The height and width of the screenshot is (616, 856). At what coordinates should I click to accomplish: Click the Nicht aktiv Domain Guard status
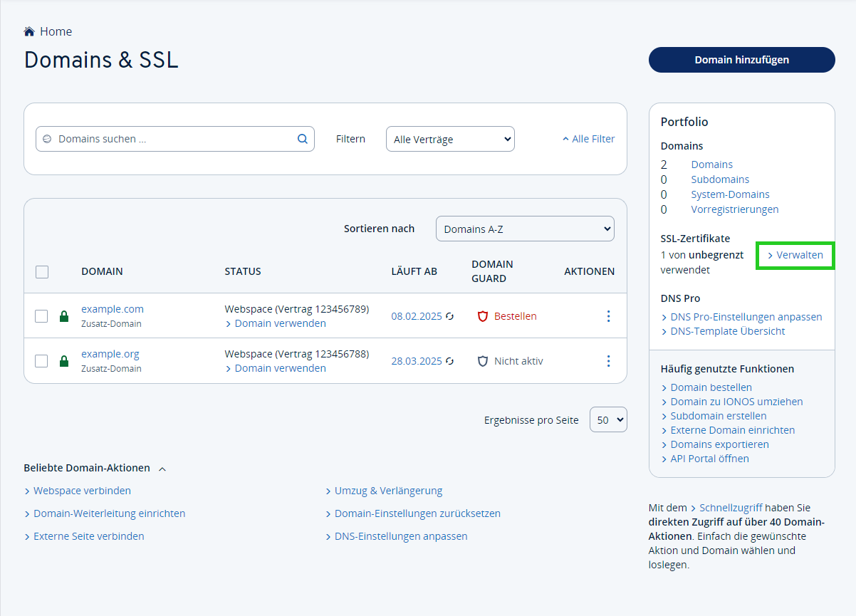point(518,361)
